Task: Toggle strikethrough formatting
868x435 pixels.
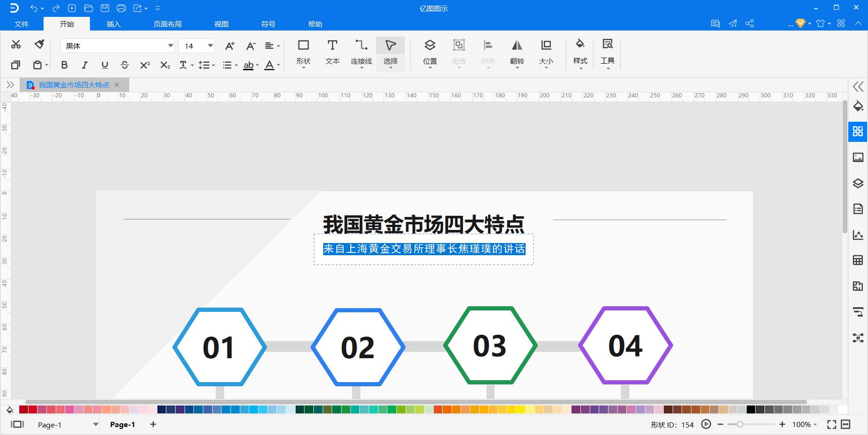Action: [x=125, y=65]
